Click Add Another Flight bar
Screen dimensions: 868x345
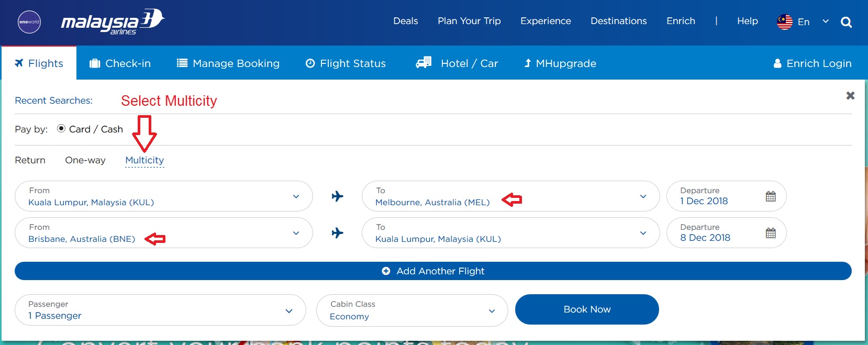tap(433, 271)
